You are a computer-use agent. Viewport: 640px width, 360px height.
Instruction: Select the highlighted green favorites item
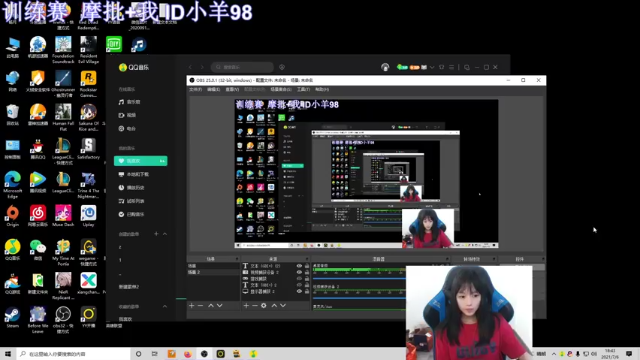(x=140, y=161)
